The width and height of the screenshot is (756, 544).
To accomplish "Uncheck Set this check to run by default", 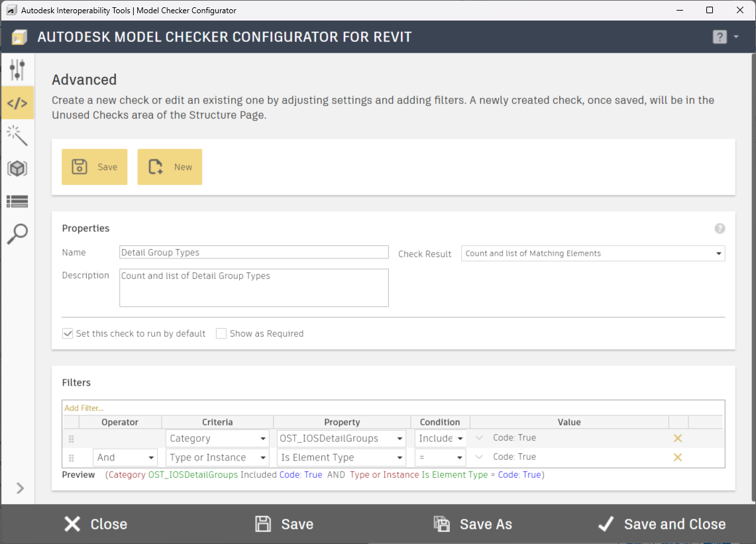I will (68, 333).
